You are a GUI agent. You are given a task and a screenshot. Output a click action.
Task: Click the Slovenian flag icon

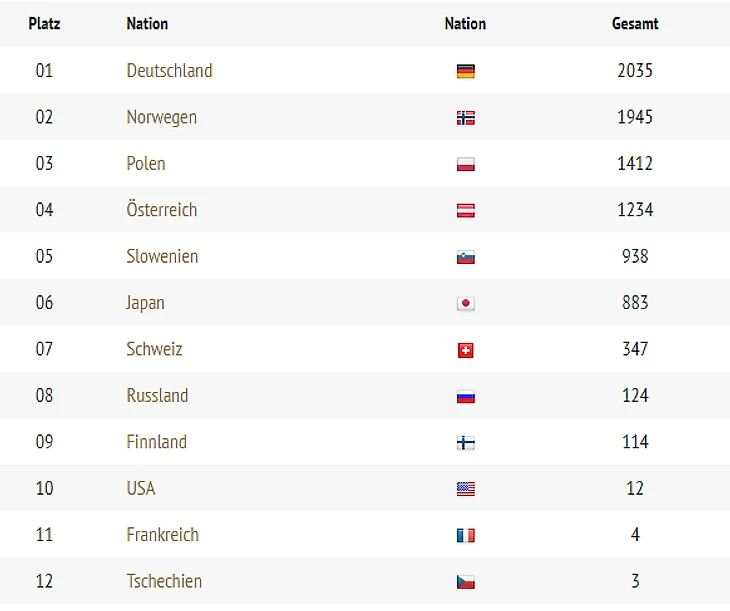[465, 257]
